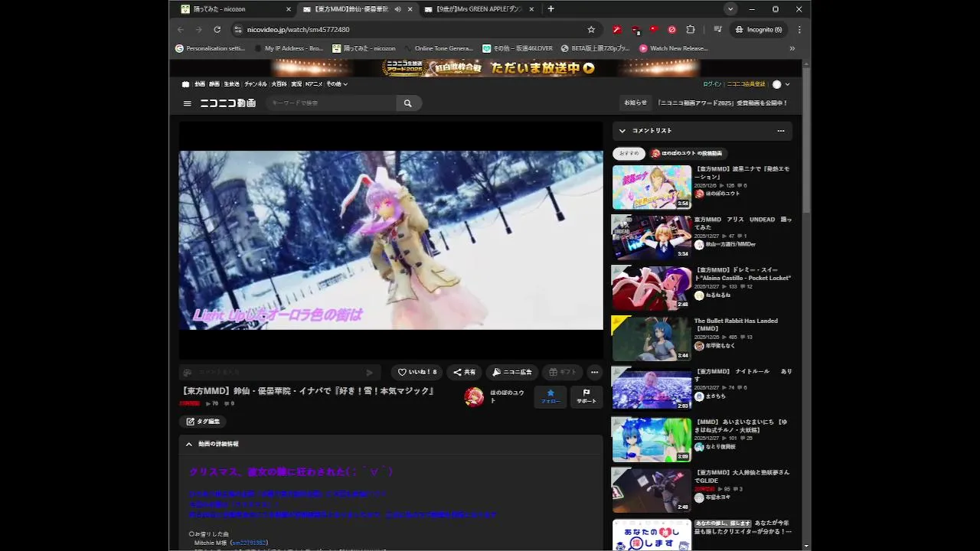
Task: Open the My IP Address bookmark
Action: pyautogui.click(x=288, y=48)
